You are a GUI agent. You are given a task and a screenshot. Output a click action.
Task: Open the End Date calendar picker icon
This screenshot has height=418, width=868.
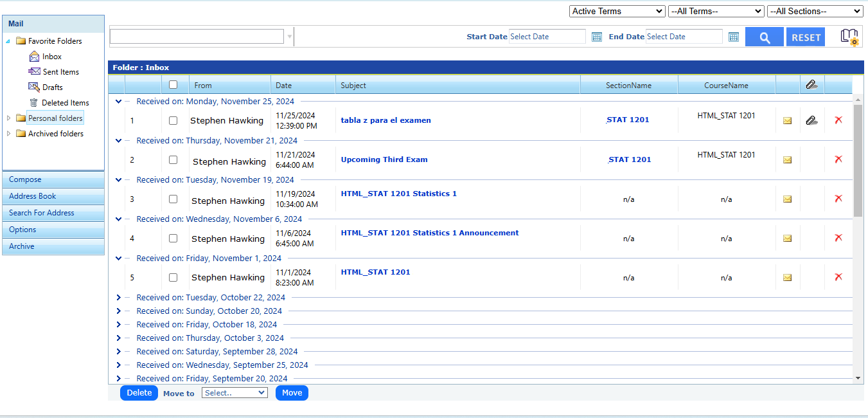click(x=733, y=37)
